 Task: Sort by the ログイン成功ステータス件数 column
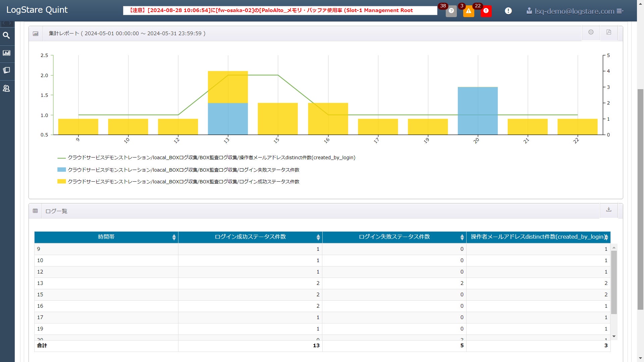[x=250, y=237]
